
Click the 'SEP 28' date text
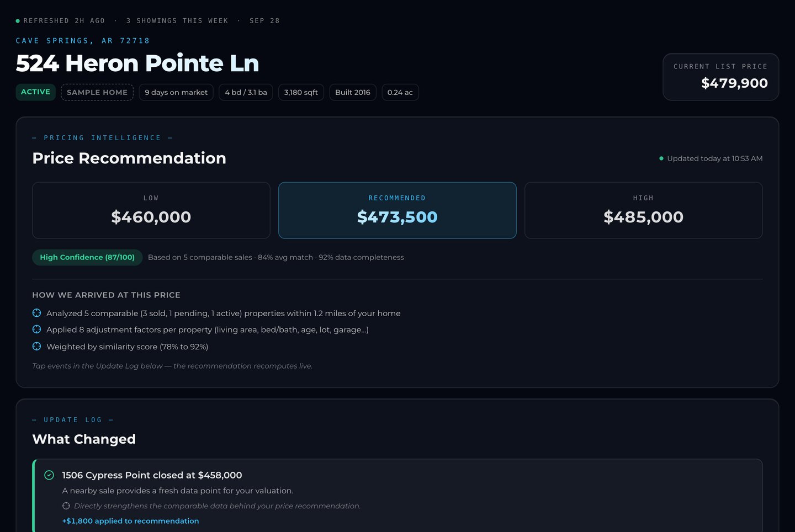(x=264, y=21)
